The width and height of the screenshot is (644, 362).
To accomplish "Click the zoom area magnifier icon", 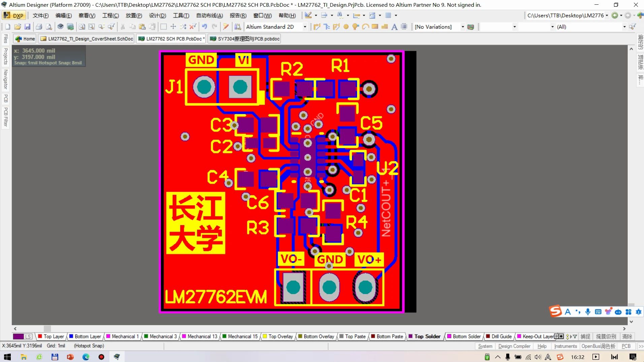I will (91, 27).
